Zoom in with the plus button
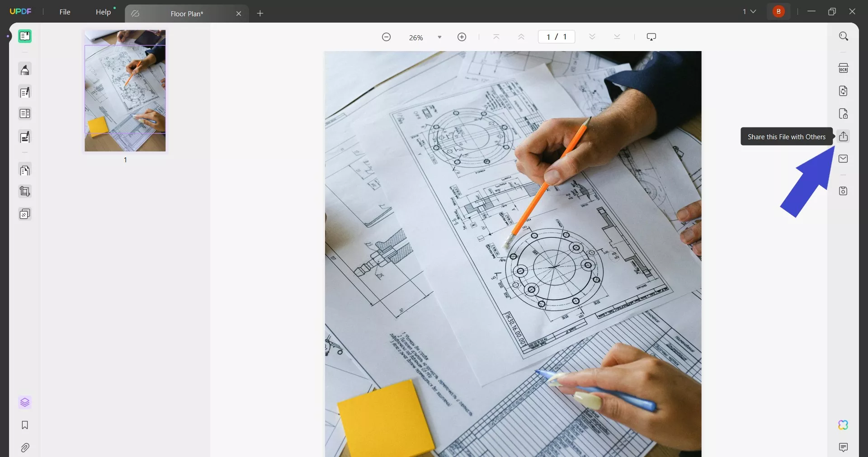Viewport: 868px width, 457px height. click(462, 37)
